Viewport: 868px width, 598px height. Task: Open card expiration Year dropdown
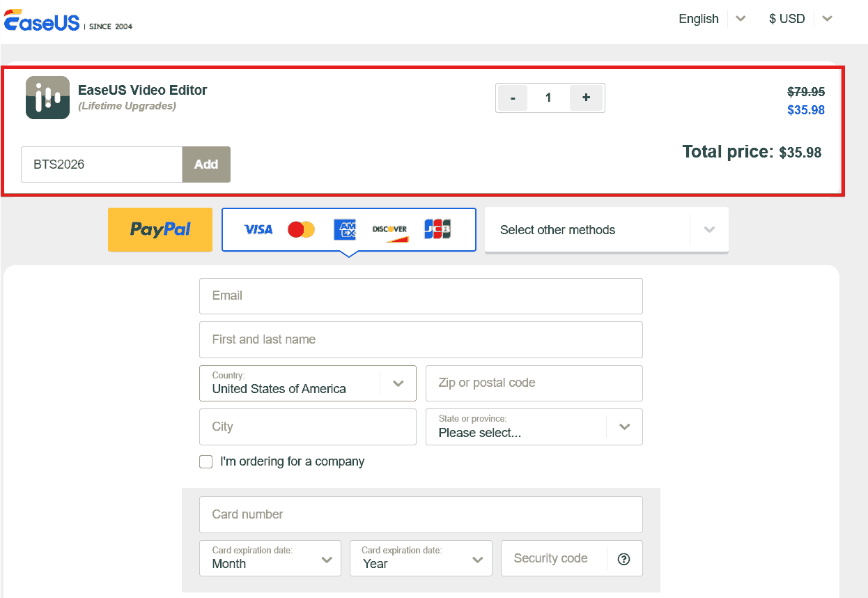[421, 558]
